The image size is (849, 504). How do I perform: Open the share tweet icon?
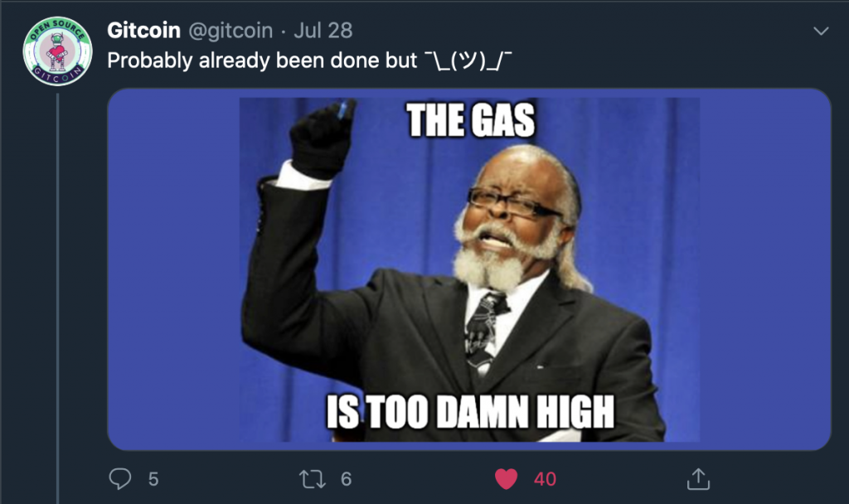click(698, 478)
